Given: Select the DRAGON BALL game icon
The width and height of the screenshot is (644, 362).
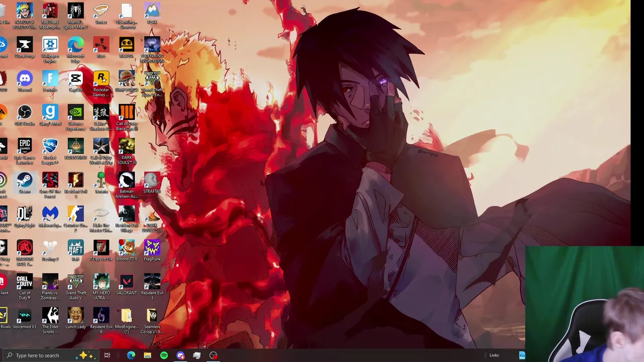Looking at the screenshot, I should click(25, 253).
